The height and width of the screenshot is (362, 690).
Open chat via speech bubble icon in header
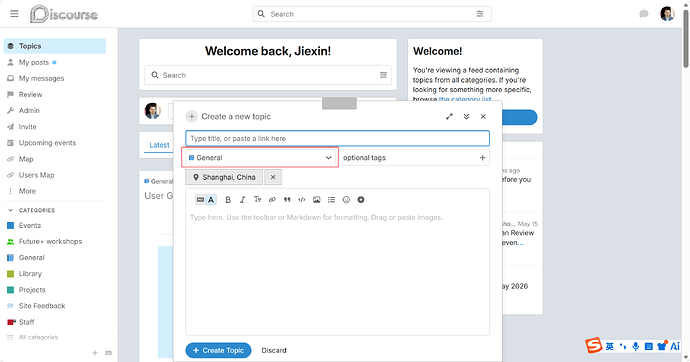pos(644,14)
